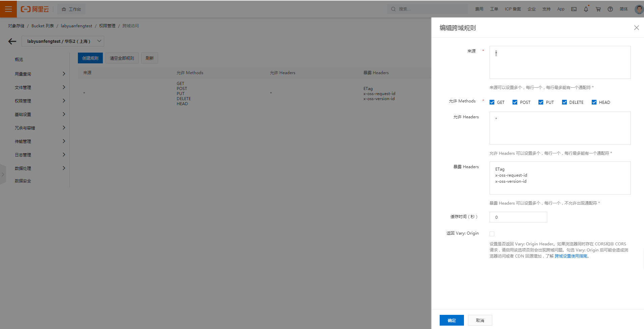
Task: Click the 缓存时间 seconds field
Action: tap(518, 217)
